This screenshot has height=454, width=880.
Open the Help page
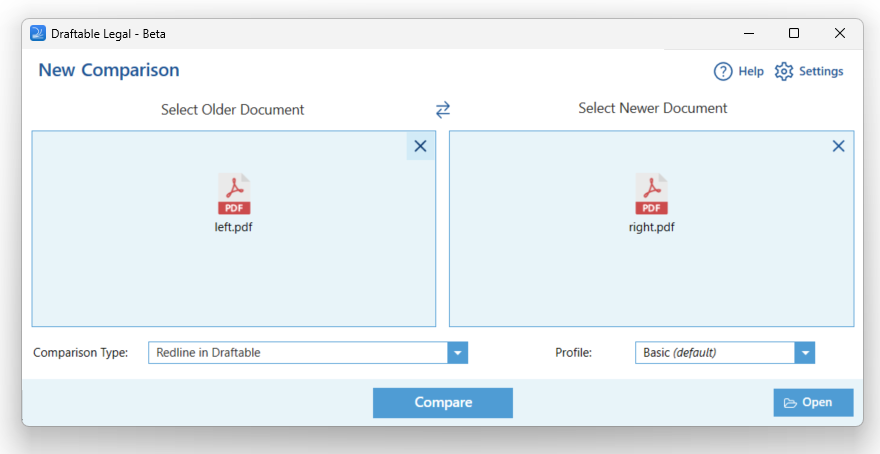tap(739, 71)
